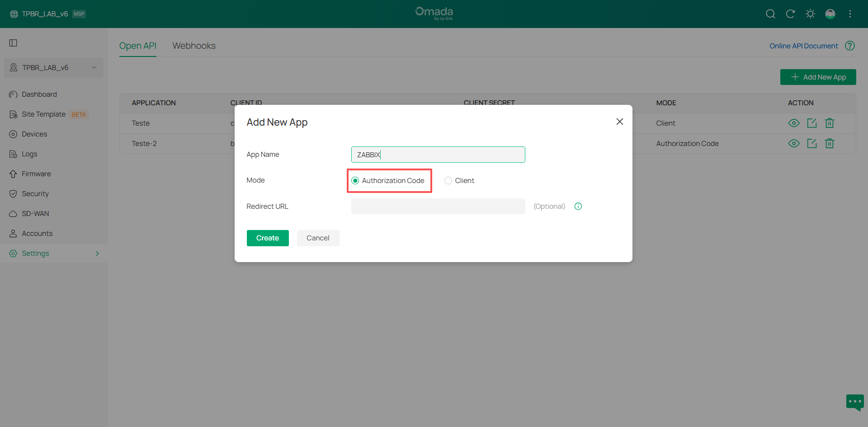Click the Redirect URL info icon
Image resolution: width=868 pixels, height=427 pixels.
(578, 206)
